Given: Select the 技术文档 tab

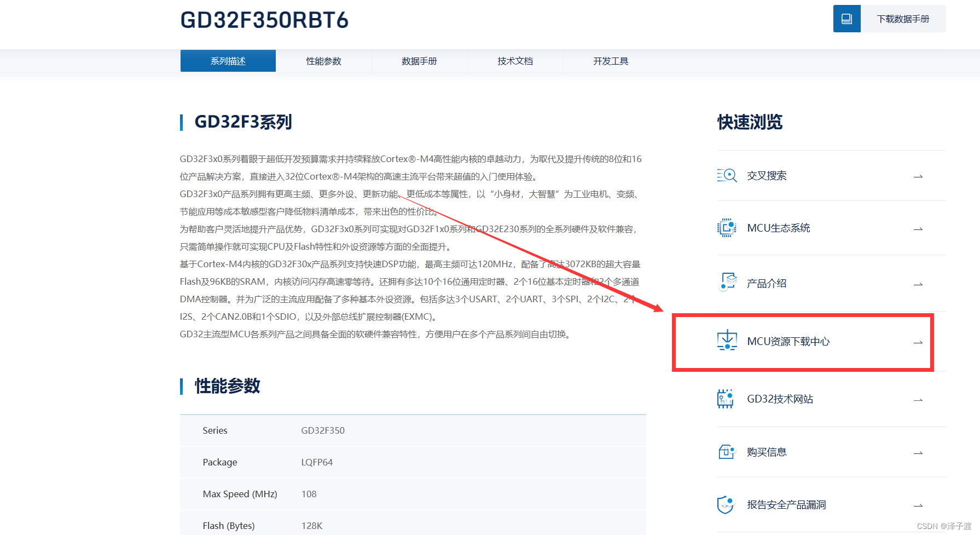Looking at the screenshot, I should click(515, 61).
